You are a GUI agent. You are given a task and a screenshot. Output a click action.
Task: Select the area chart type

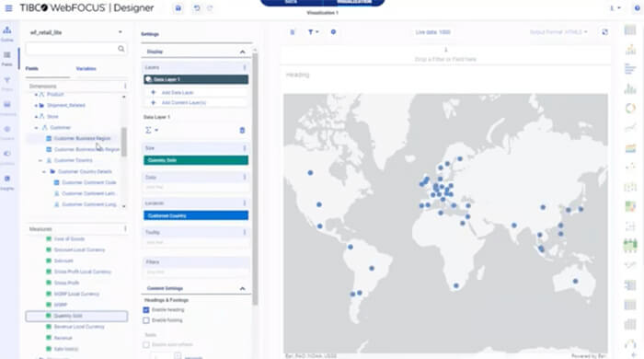(x=630, y=148)
